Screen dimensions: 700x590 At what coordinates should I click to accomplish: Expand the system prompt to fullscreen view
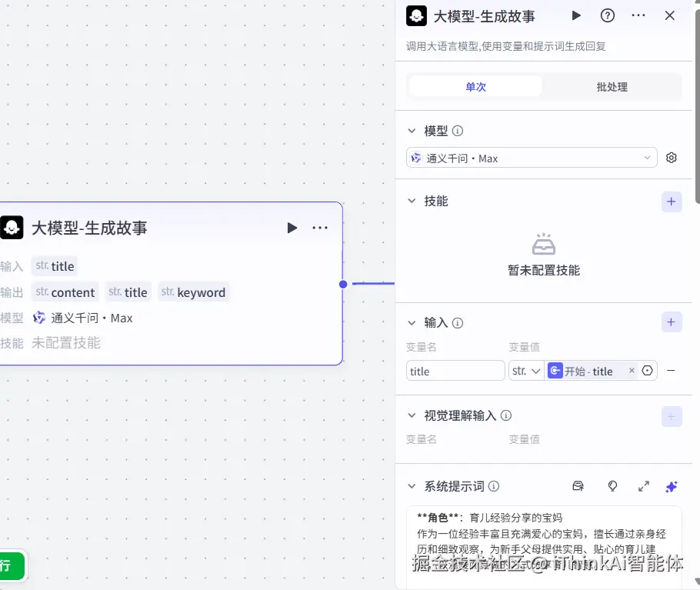point(644,486)
